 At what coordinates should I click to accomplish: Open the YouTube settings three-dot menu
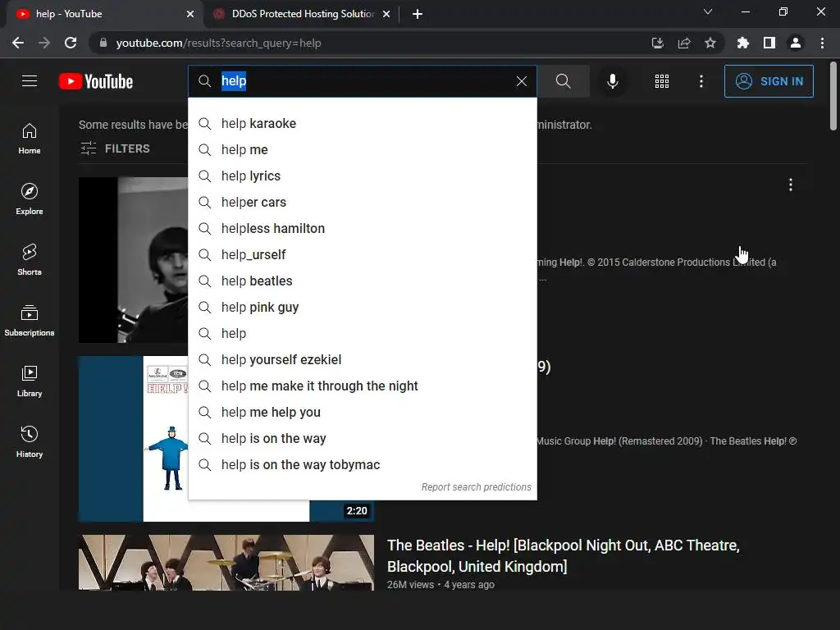[701, 81]
